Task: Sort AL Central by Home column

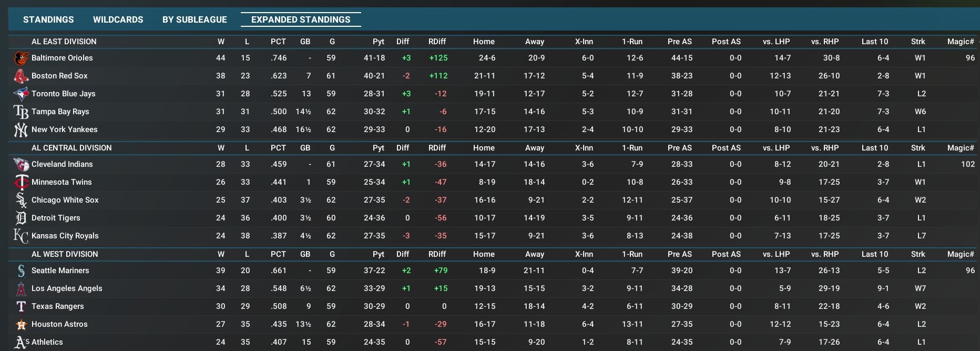Action: pyautogui.click(x=484, y=148)
